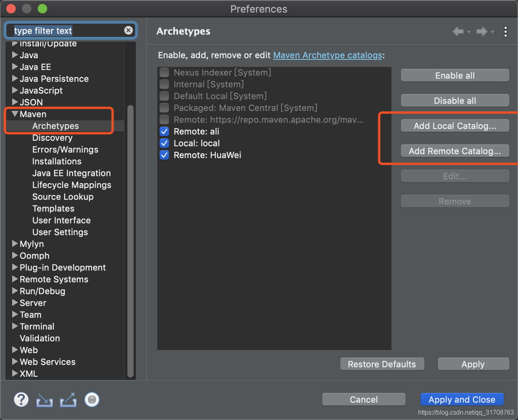
Task: Expand the Java EE section
Action: click(15, 67)
